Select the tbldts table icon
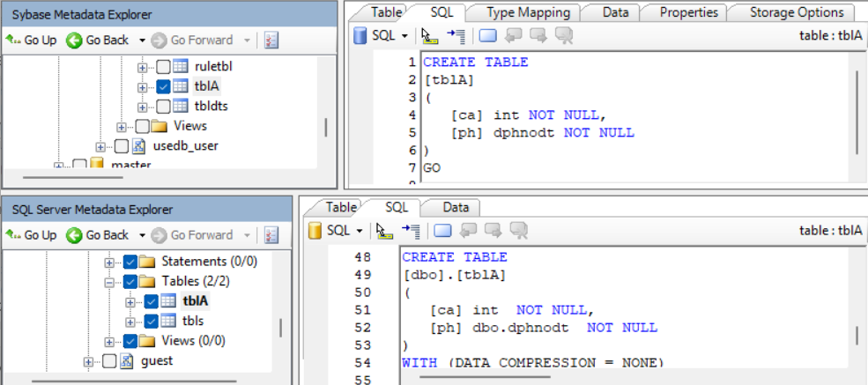 [180, 106]
